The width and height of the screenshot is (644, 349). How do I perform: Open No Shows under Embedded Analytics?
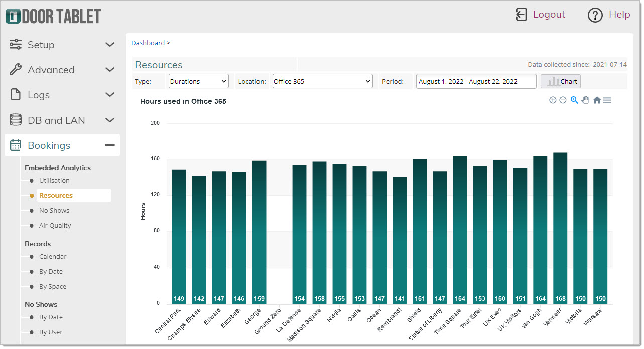[x=54, y=211]
